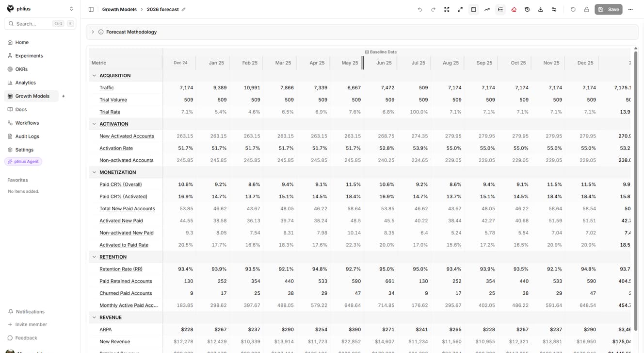The height and width of the screenshot is (353, 644).
Task: Open the trend chart view
Action: pos(487,9)
